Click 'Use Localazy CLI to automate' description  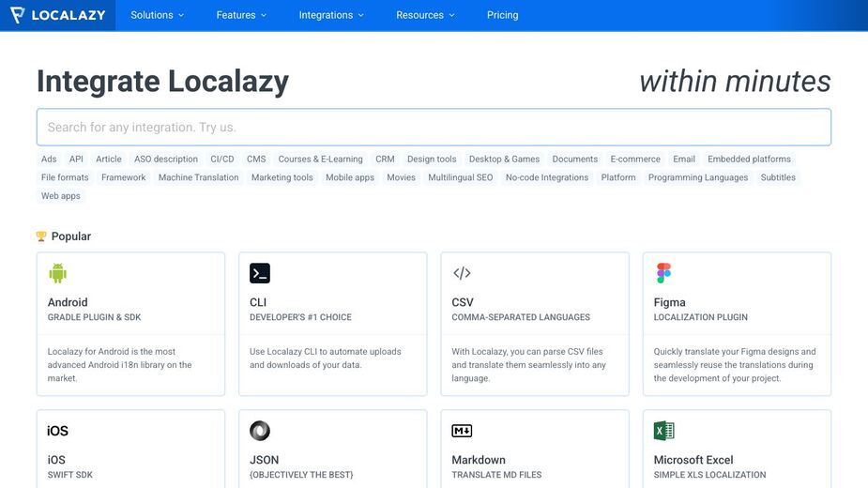click(x=326, y=358)
